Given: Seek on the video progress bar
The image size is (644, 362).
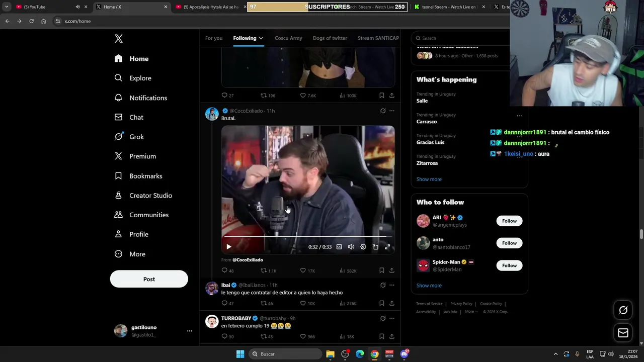Looking at the screenshot, I should (x=308, y=236).
